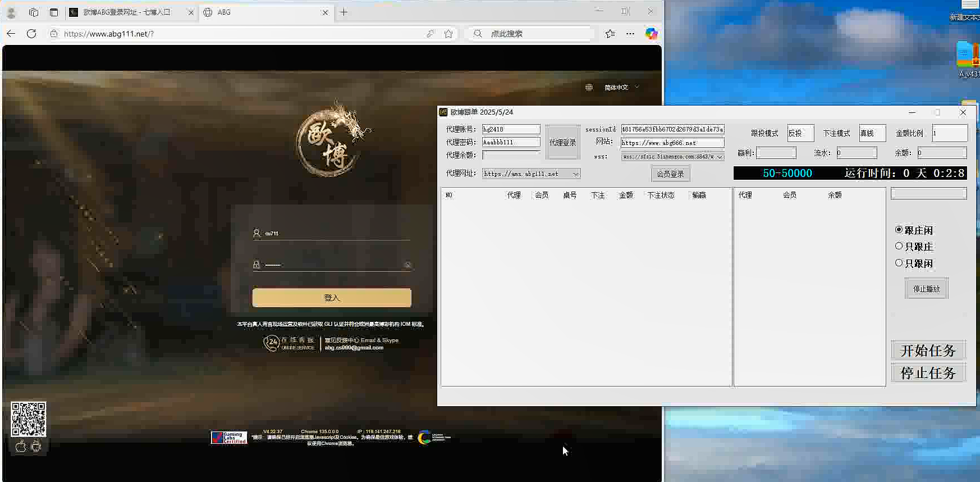This screenshot has width=980, height=482.
Task: Expand the 代理网址 dropdown
Action: [575, 174]
